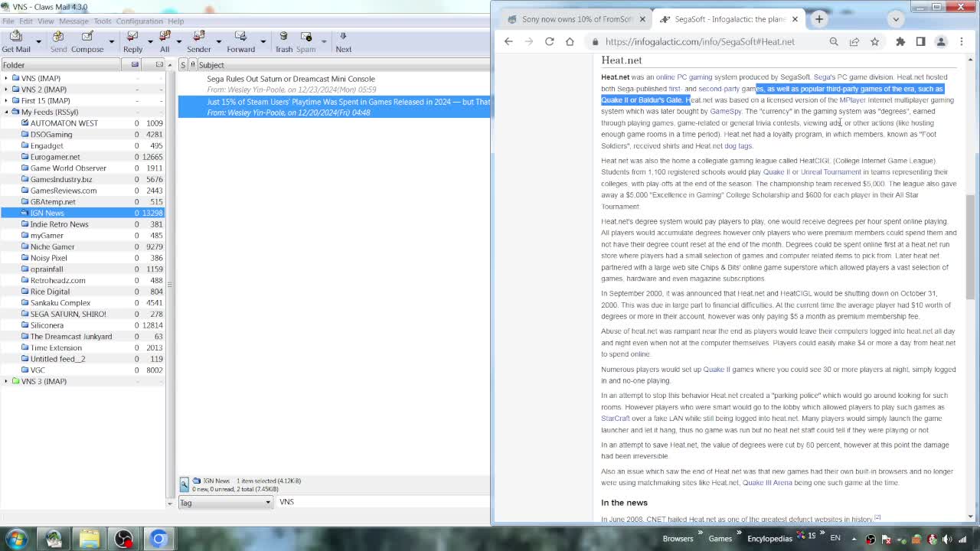Click the browser back arrow

pyautogui.click(x=508, y=41)
